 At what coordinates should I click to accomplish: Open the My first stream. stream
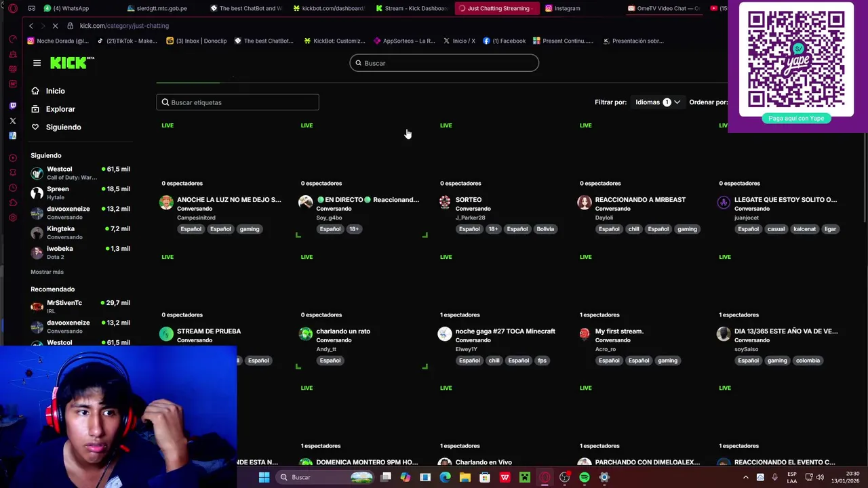(619, 331)
